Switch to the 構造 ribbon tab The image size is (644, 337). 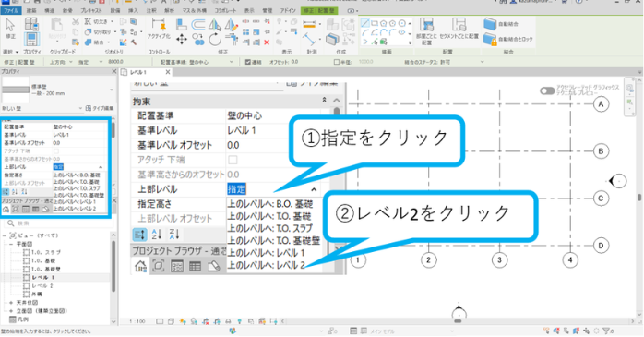click(x=49, y=11)
